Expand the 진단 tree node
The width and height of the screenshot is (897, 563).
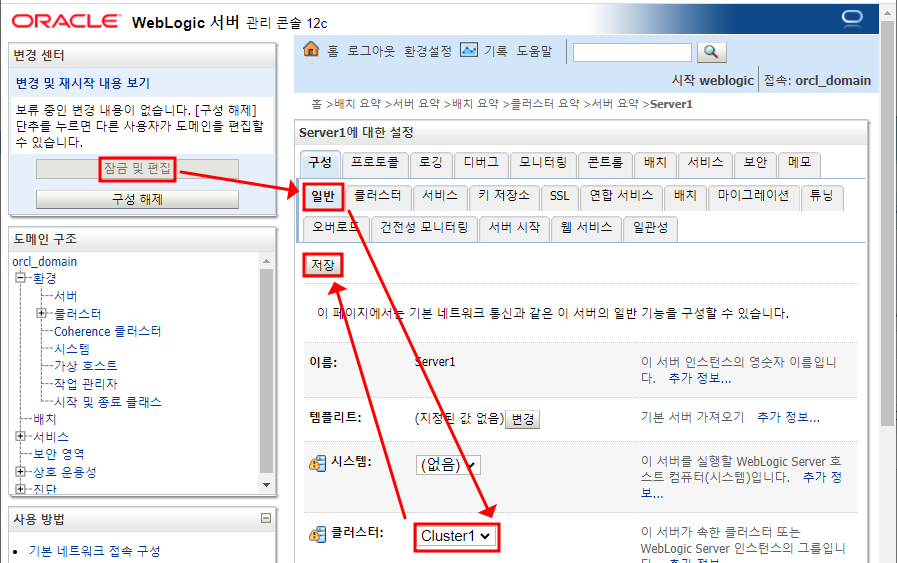tap(21, 489)
